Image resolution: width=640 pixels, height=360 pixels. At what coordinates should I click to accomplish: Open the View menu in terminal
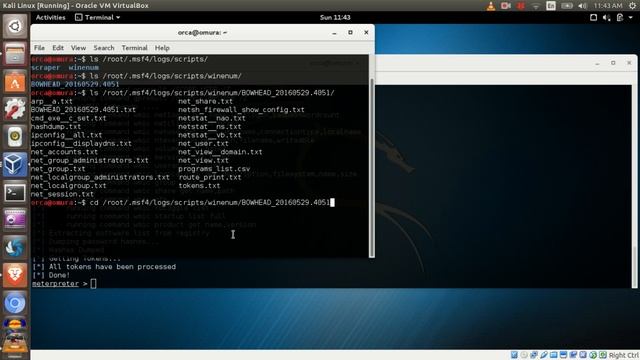(78, 48)
